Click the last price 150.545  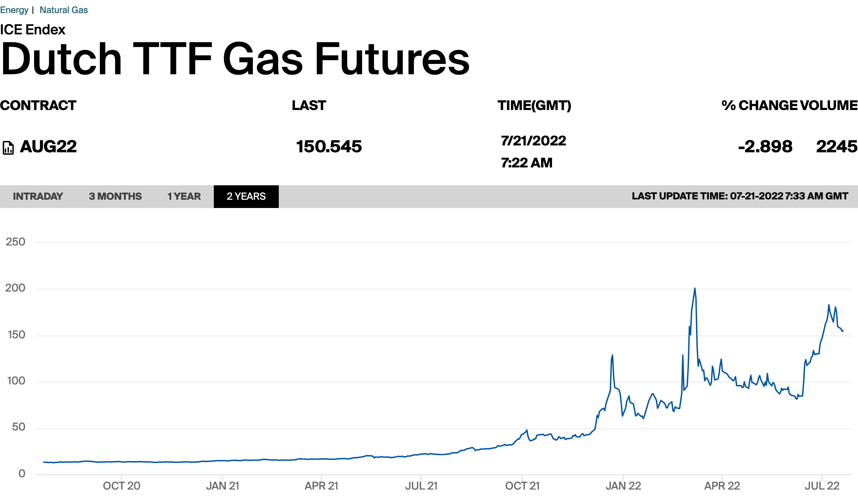329,147
